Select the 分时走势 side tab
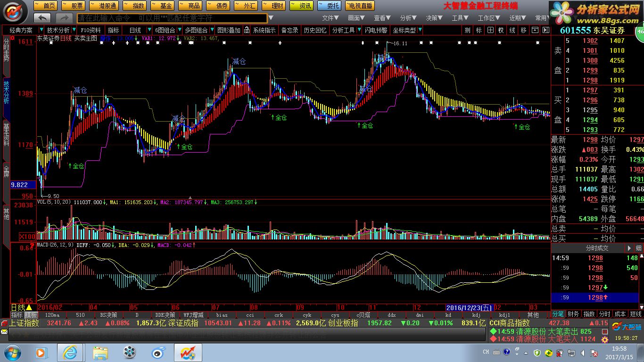 pyautogui.click(x=6, y=57)
